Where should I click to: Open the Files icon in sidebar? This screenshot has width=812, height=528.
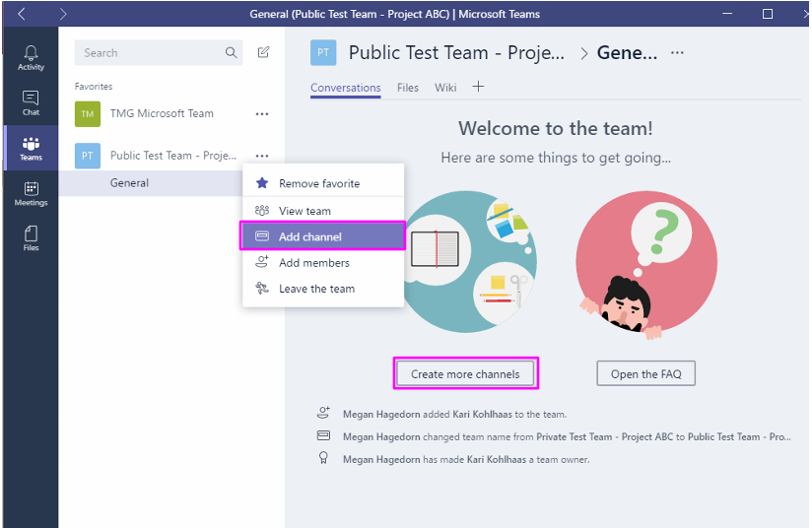pos(31,238)
